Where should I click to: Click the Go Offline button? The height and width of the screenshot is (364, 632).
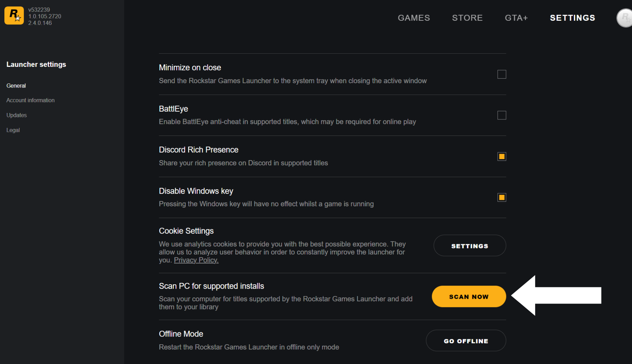tap(466, 341)
